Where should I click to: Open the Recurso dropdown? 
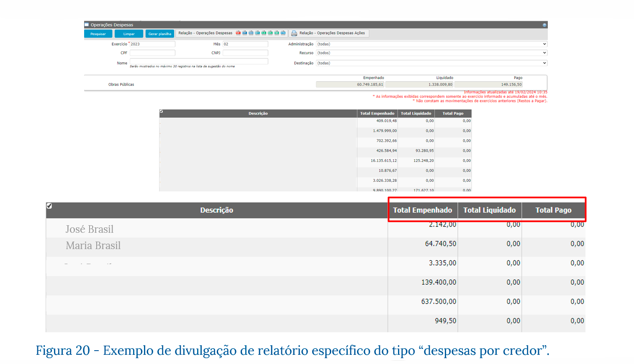pos(431,53)
